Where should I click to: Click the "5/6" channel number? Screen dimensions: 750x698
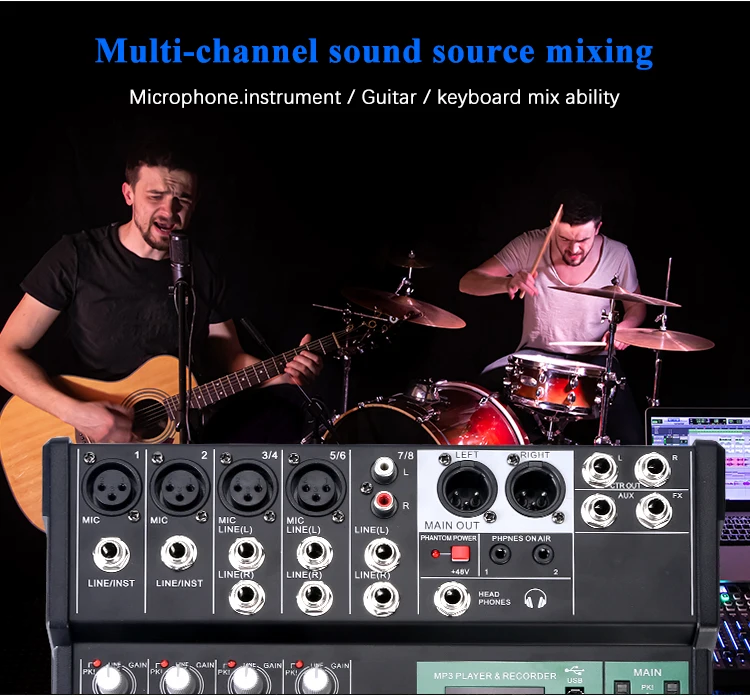click(337, 455)
